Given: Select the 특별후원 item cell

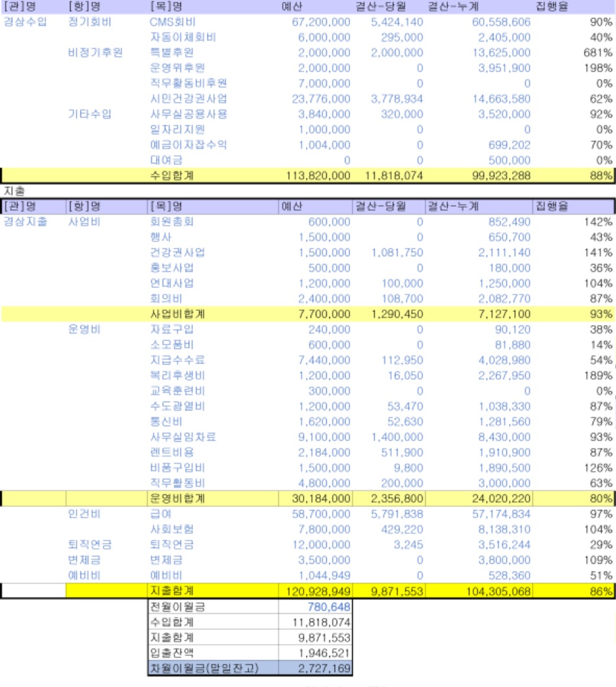Looking at the screenshot, I should pos(172,53).
